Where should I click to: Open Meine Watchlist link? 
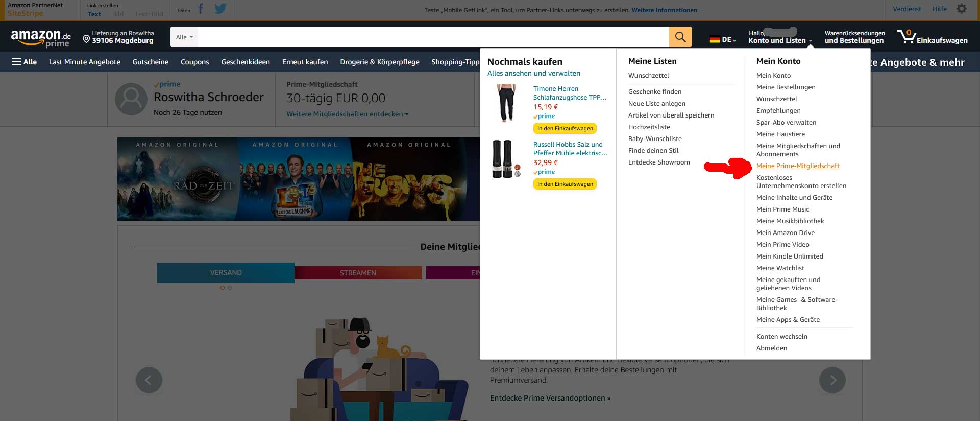coord(780,268)
